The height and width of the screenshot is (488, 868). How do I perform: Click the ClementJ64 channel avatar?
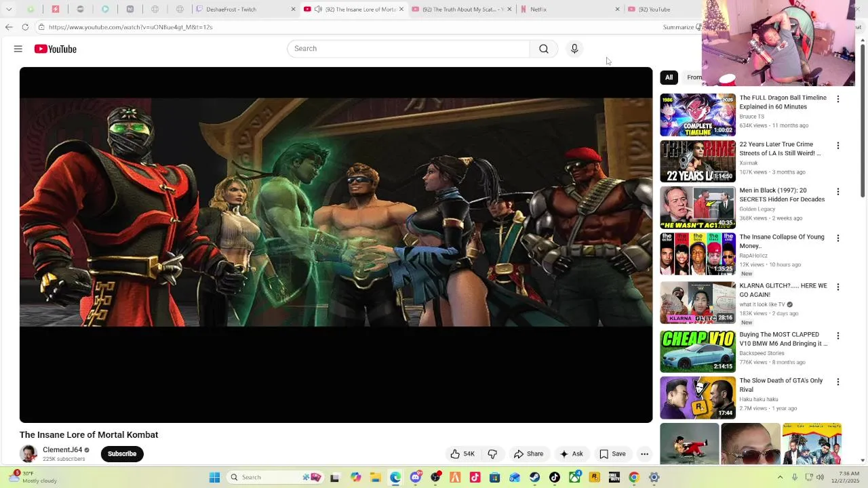[28, 454]
